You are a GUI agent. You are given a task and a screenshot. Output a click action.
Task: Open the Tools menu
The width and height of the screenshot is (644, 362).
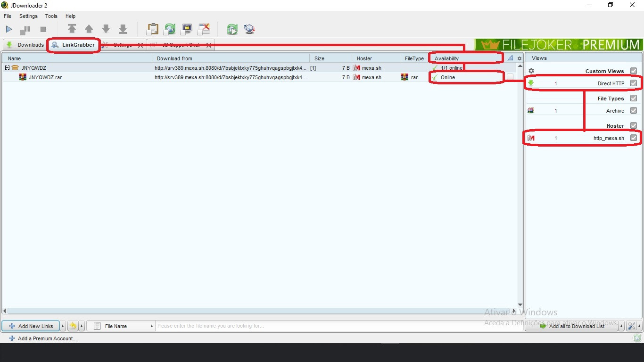[x=51, y=16]
